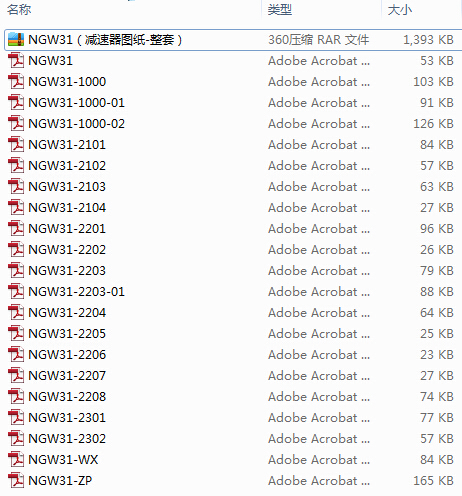Select the file name NGW31-2205
Screen dimensions: 462x496
tap(67, 333)
